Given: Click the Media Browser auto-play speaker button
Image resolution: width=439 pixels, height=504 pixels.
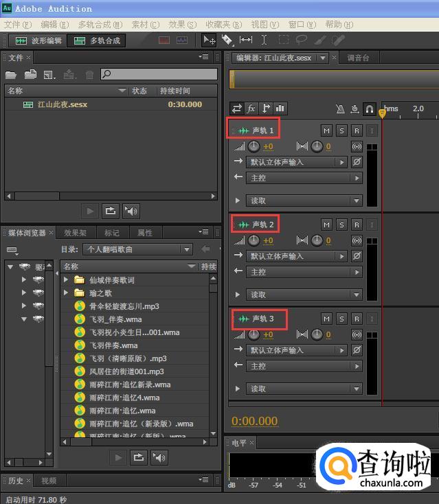Looking at the screenshot, I should (159, 457).
